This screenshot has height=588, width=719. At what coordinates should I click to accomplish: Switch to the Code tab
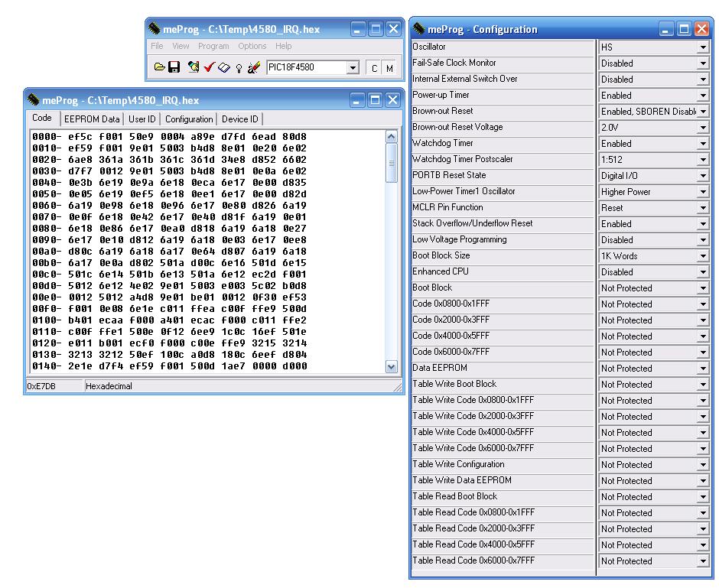(42, 118)
